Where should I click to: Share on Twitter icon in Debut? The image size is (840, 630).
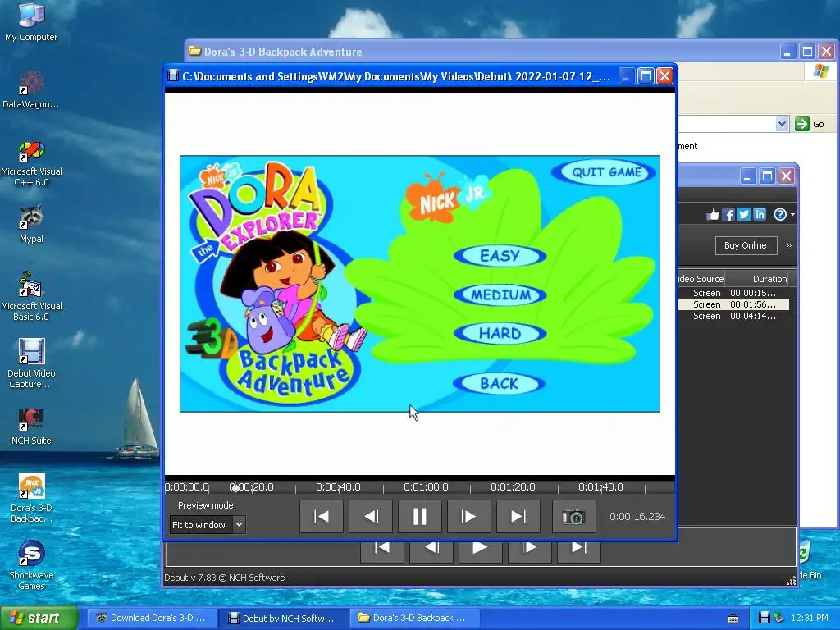[743, 214]
